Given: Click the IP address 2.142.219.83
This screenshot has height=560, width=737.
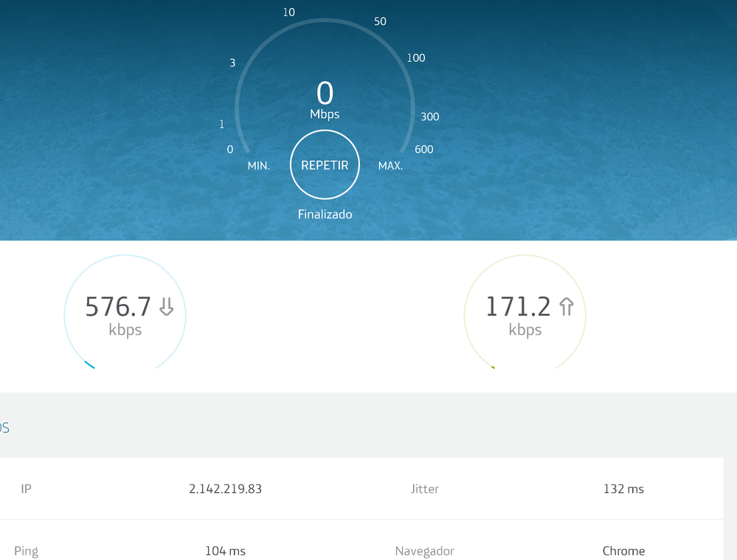Looking at the screenshot, I should pyautogui.click(x=225, y=489).
